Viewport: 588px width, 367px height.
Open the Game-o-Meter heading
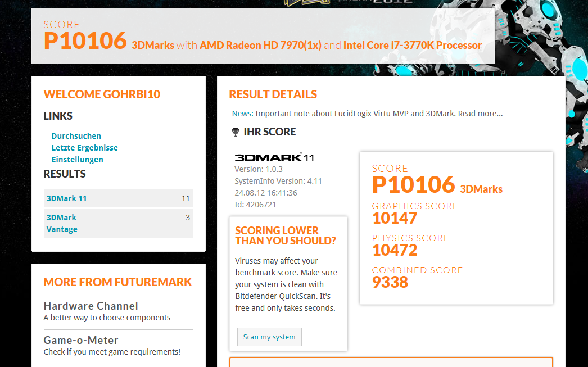pos(81,340)
